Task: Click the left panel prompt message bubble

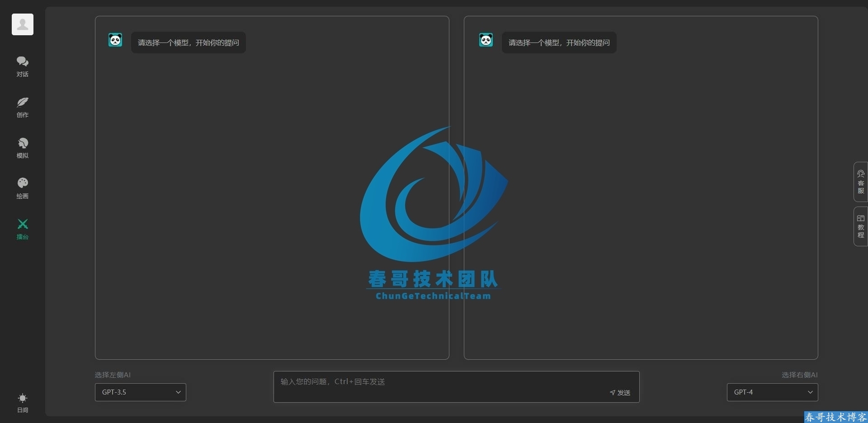Action: [x=189, y=42]
